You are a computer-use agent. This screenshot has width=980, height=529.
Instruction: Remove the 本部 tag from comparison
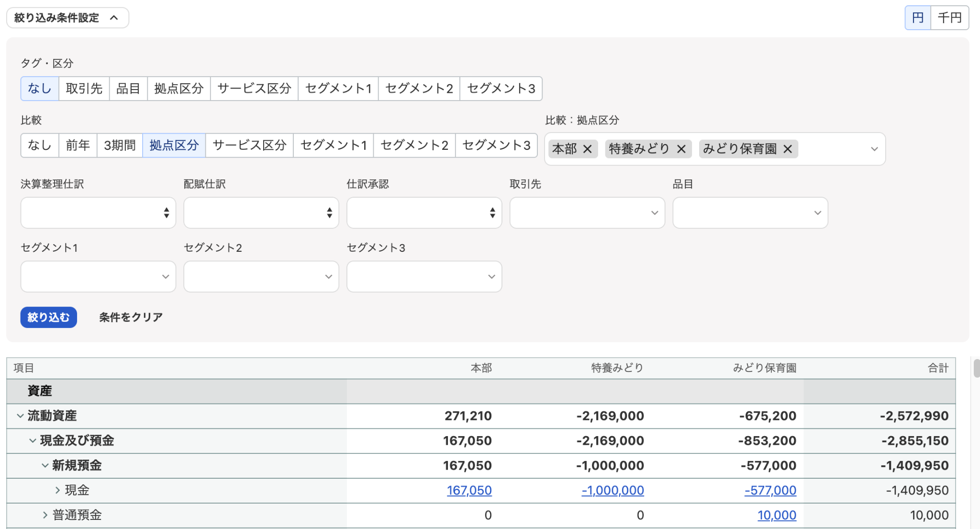[x=587, y=149]
